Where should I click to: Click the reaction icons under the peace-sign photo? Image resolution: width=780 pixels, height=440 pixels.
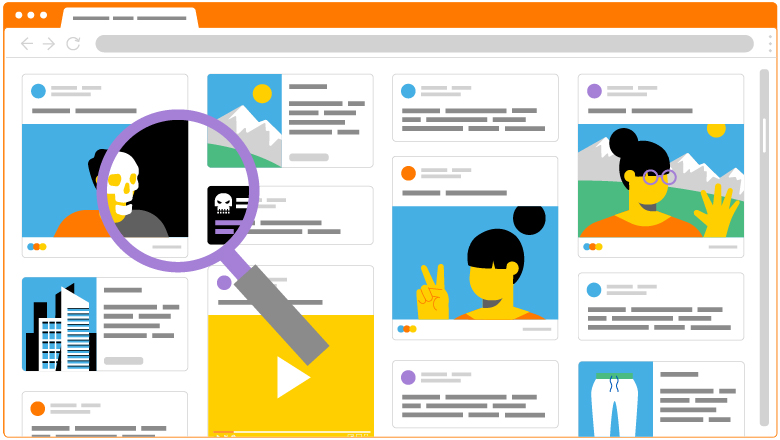pyautogui.click(x=406, y=328)
